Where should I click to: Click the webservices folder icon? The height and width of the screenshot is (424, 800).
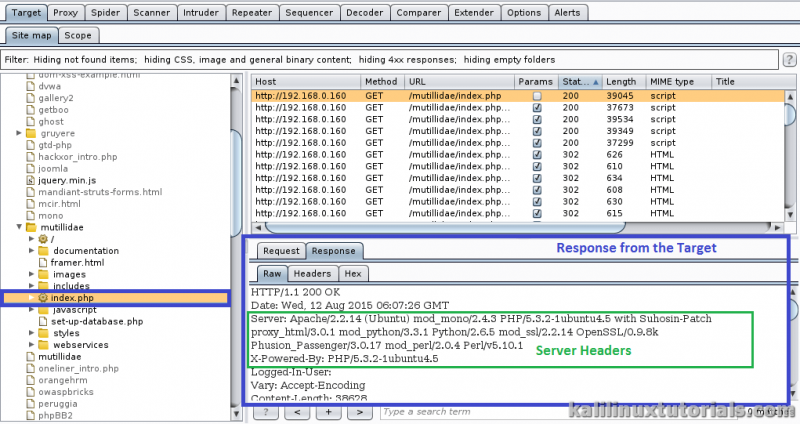43,345
